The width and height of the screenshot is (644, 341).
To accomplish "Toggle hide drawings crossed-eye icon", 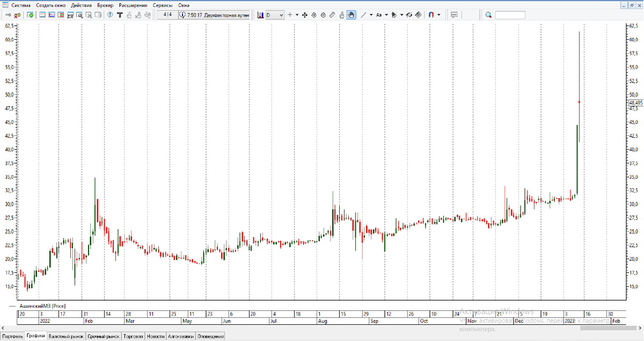I will (x=409, y=15).
